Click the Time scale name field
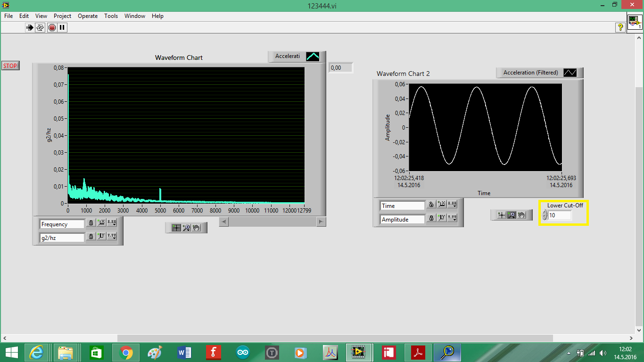The height and width of the screenshot is (362, 644). tap(402, 206)
